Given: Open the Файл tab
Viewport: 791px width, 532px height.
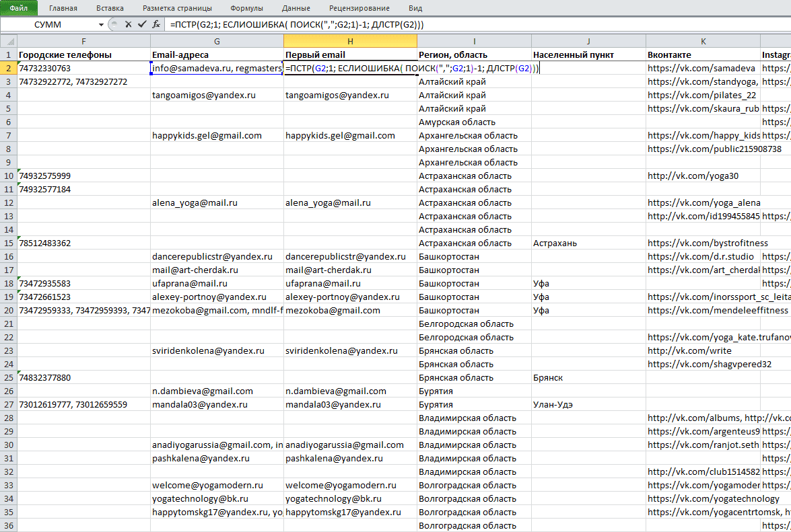Looking at the screenshot, I should (x=19, y=8).
